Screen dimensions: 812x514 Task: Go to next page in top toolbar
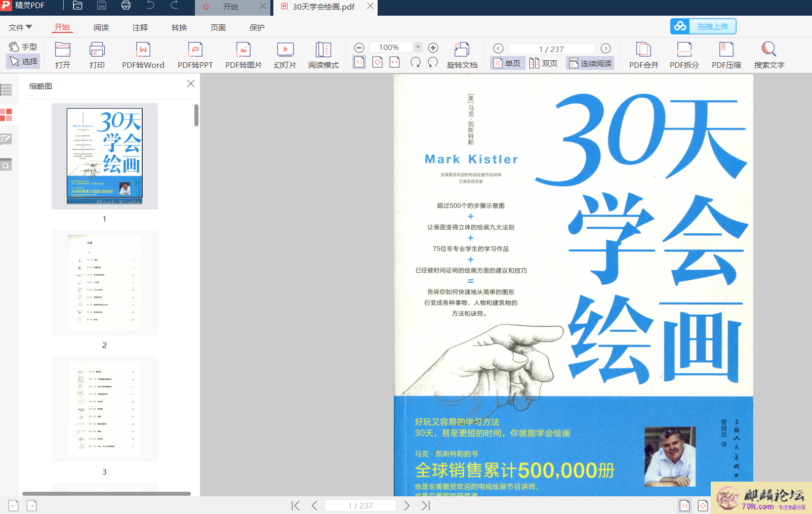point(605,49)
